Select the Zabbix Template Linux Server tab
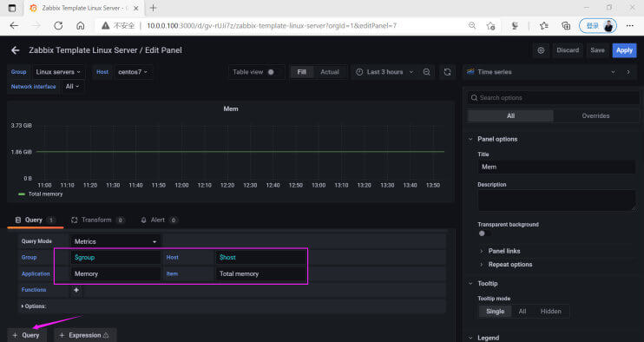This screenshot has height=342, width=644. pyautogui.click(x=84, y=8)
